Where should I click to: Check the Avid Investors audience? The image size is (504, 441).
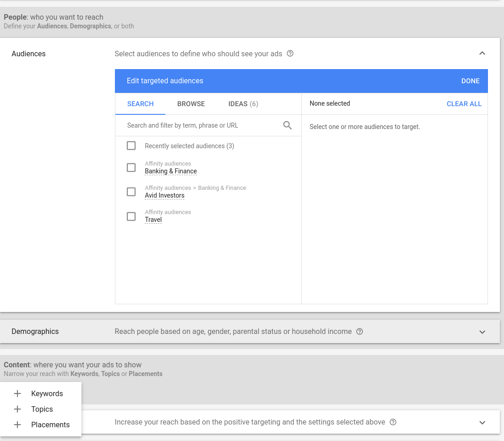pos(131,192)
